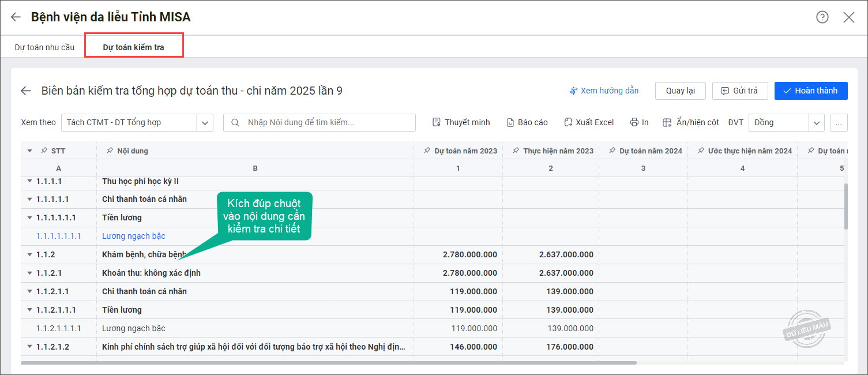Image resolution: width=868 pixels, height=375 pixels.
Task: Click the horizontal scrollbar under the table
Action: pyautogui.click(x=329, y=363)
